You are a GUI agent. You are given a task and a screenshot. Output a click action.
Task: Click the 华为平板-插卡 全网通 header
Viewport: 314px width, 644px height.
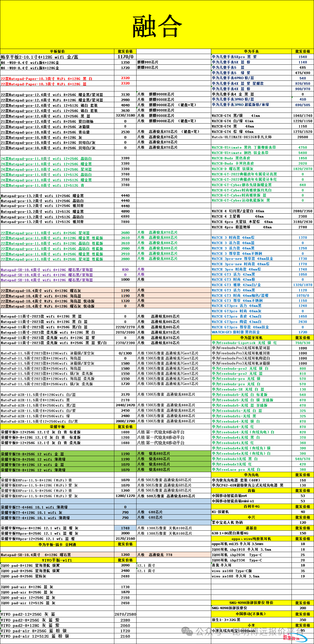tap(57, 544)
